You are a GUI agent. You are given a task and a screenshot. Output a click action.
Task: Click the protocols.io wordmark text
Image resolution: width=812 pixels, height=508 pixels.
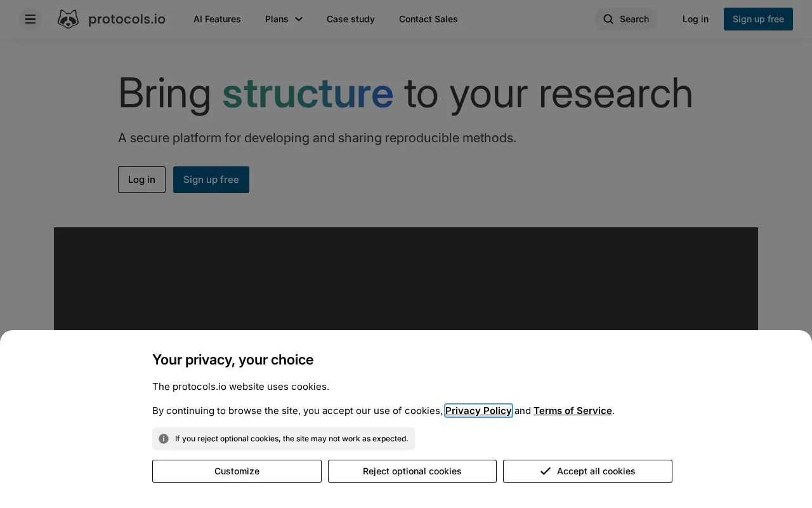(x=127, y=19)
